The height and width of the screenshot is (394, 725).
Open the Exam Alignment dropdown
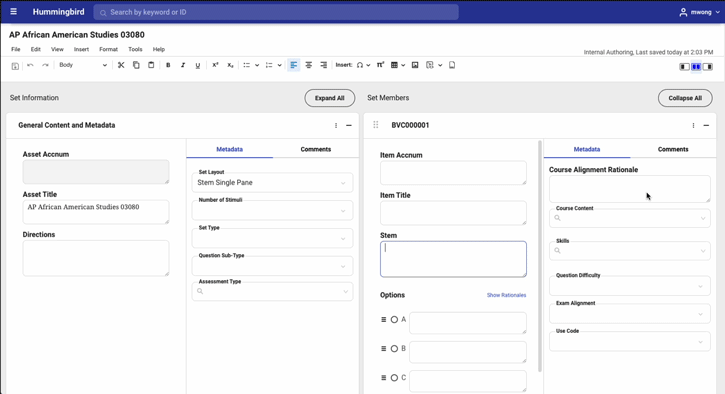tap(630, 314)
